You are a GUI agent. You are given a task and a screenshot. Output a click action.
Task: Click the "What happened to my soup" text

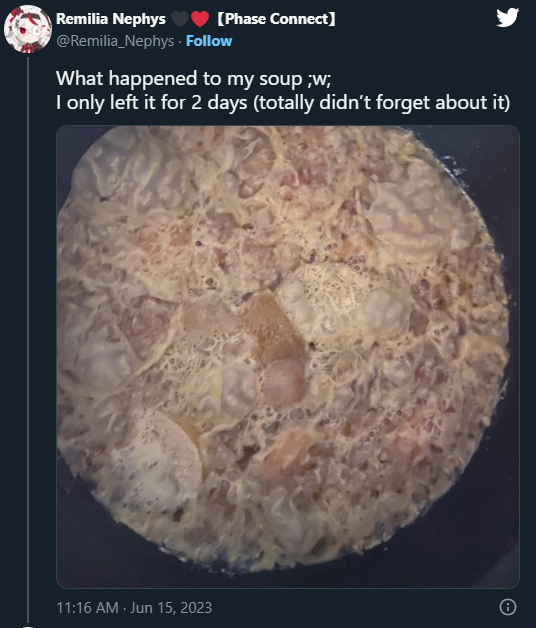(179, 78)
